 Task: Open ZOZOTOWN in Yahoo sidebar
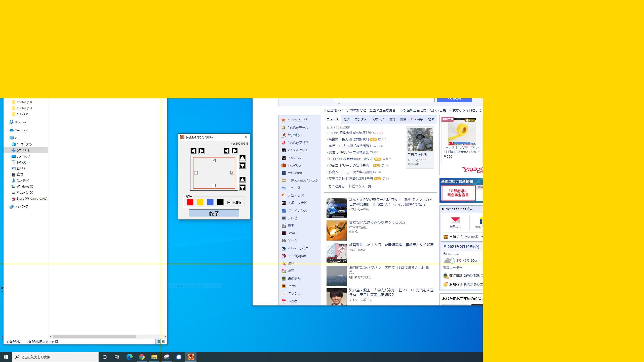[x=297, y=150]
